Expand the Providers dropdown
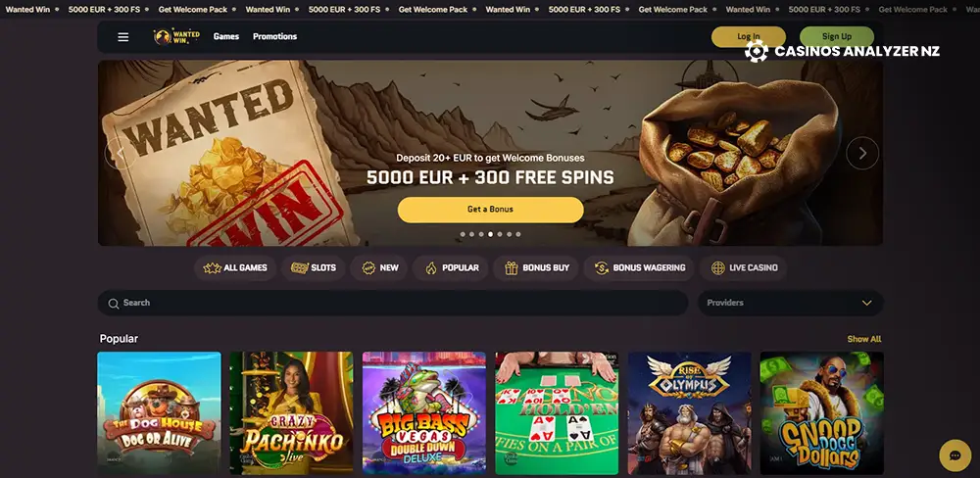This screenshot has height=478, width=980. coord(790,303)
